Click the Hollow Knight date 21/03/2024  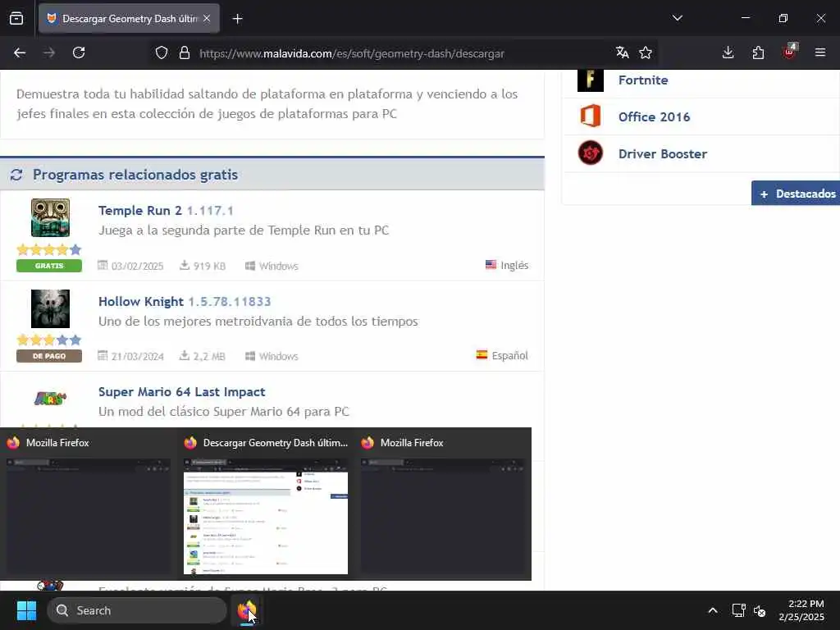click(x=130, y=357)
